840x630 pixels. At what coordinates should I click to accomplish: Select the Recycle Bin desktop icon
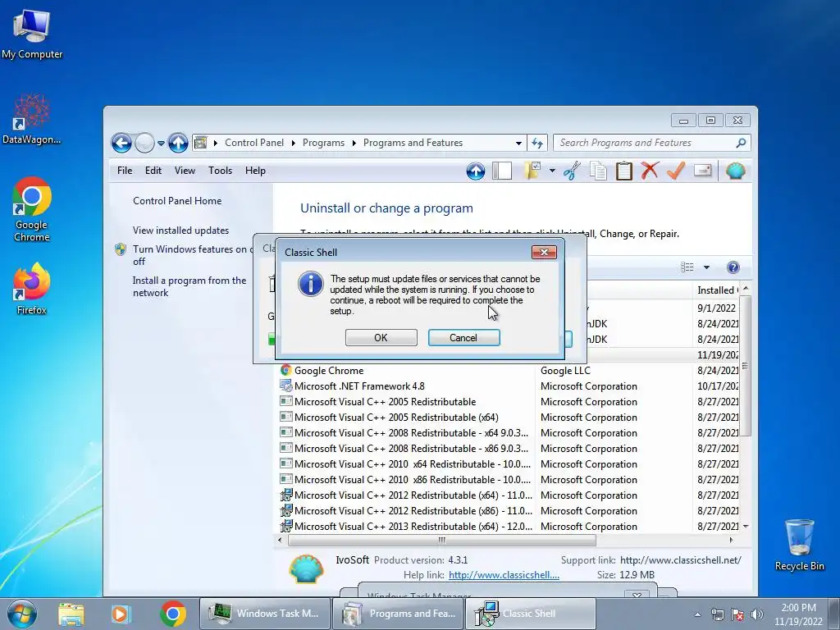point(799,546)
